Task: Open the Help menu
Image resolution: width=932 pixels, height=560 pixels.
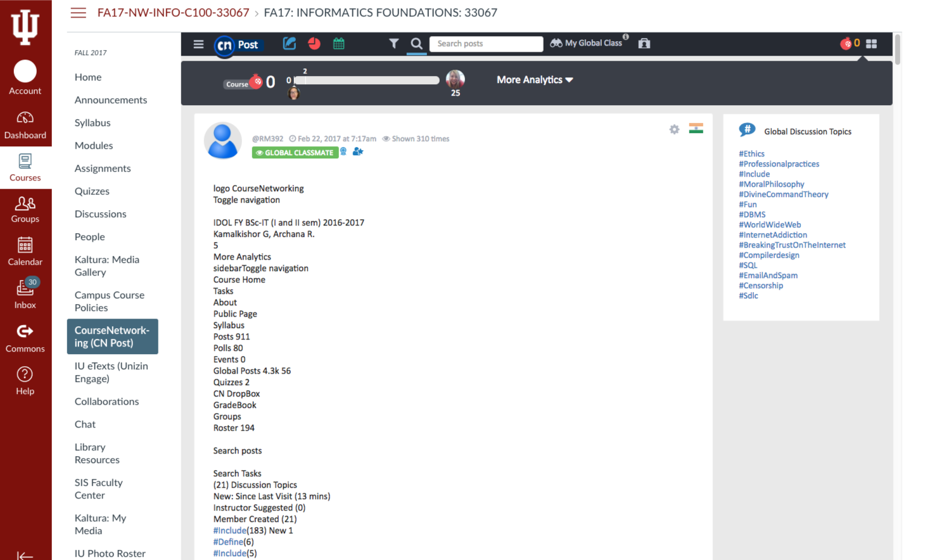Action: click(25, 381)
